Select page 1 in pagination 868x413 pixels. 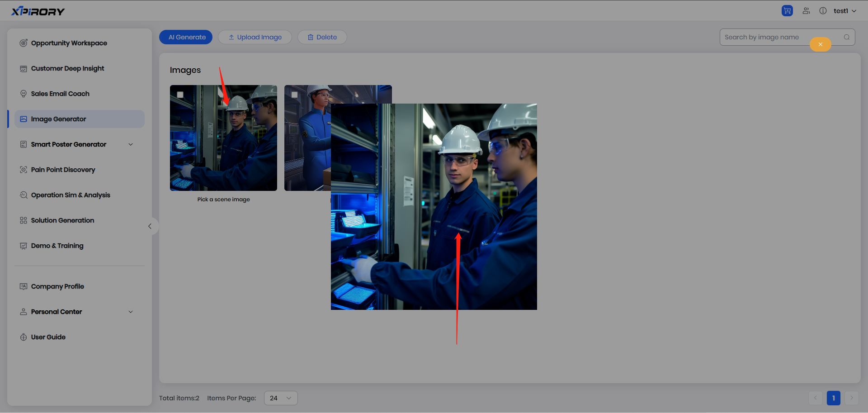tap(833, 398)
